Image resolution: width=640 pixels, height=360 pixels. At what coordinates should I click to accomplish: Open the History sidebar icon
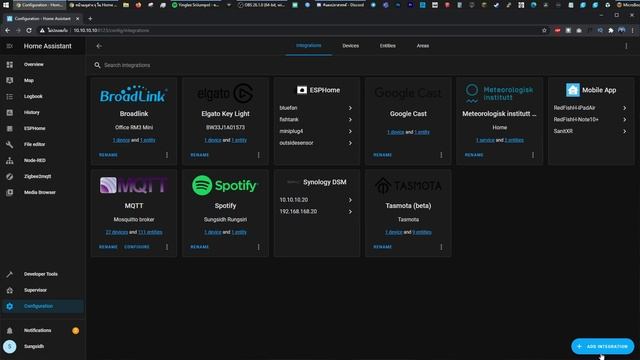pos(9,112)
